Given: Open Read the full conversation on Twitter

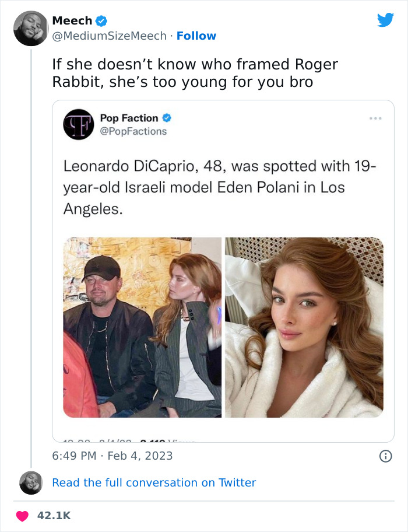Looking at the screenshot, I should [x=154, y=482].
